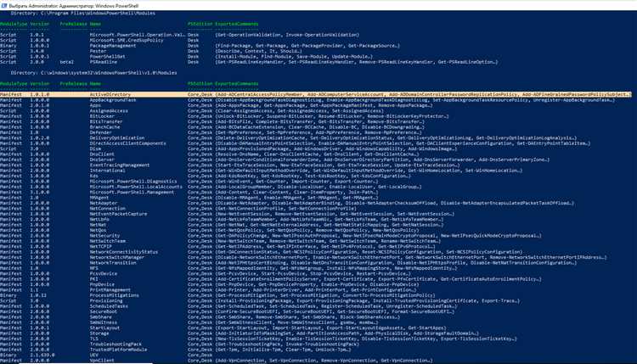This screenshot has height=364, width=637.
Task: Click the DnsClient module name
Action: (102, 154)
